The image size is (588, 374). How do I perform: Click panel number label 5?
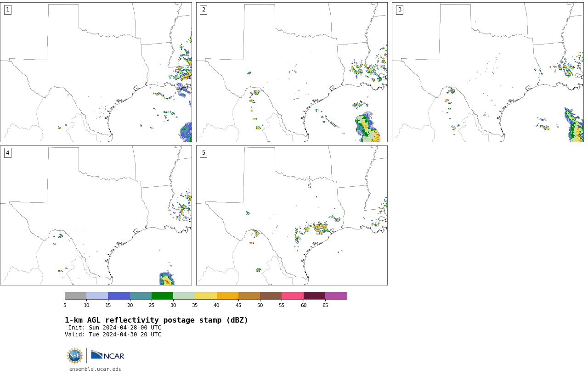[x=203, y=153]
